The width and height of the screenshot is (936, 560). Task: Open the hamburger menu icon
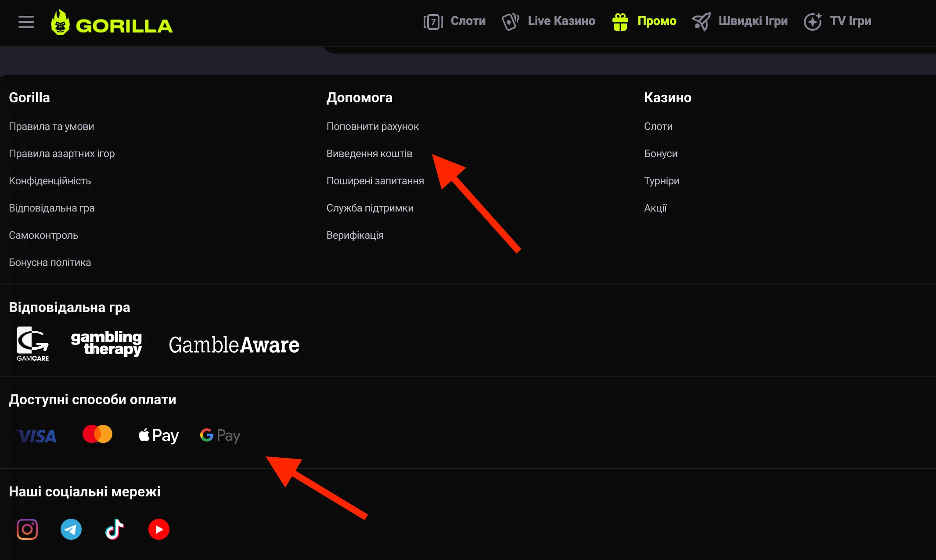coord(26,22)
